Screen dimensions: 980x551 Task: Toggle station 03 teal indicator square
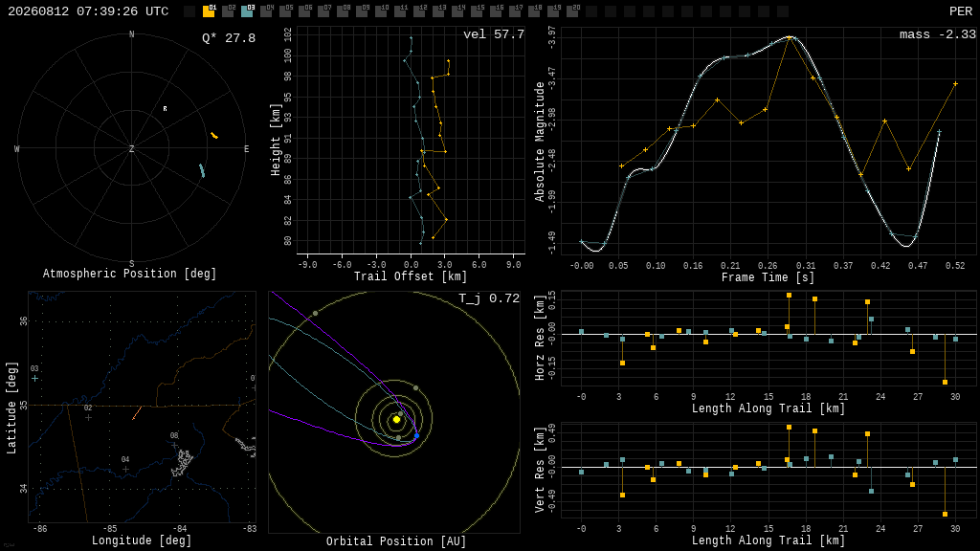coord(247,11)
